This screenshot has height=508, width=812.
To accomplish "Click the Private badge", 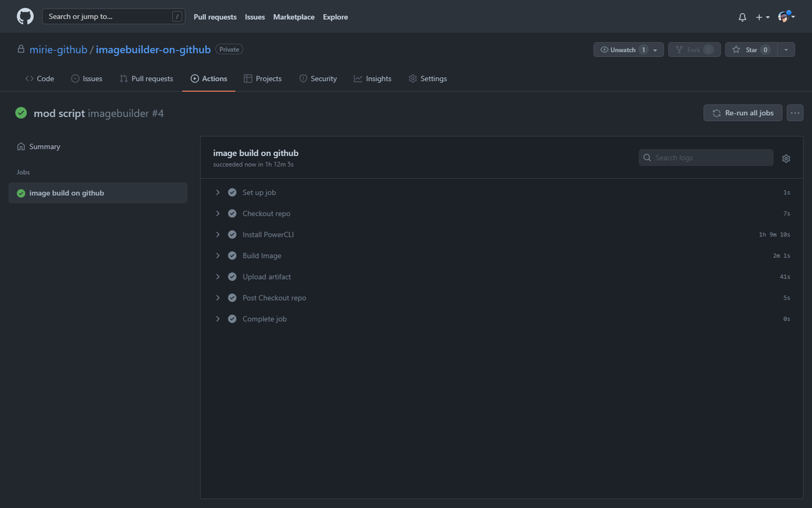I will 229,49.
